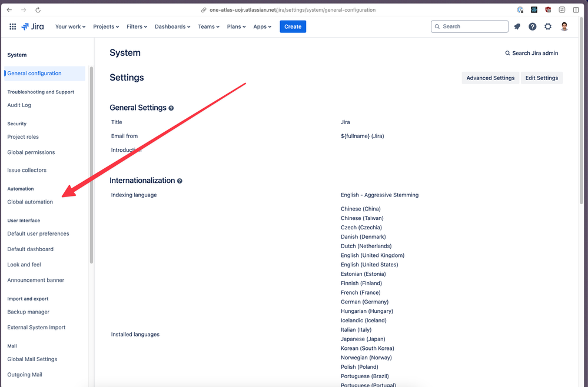The height and width of the screenshot is (387, 588).
Task: Click the Search field in the navbar
Action: click(x=469, y=26)
